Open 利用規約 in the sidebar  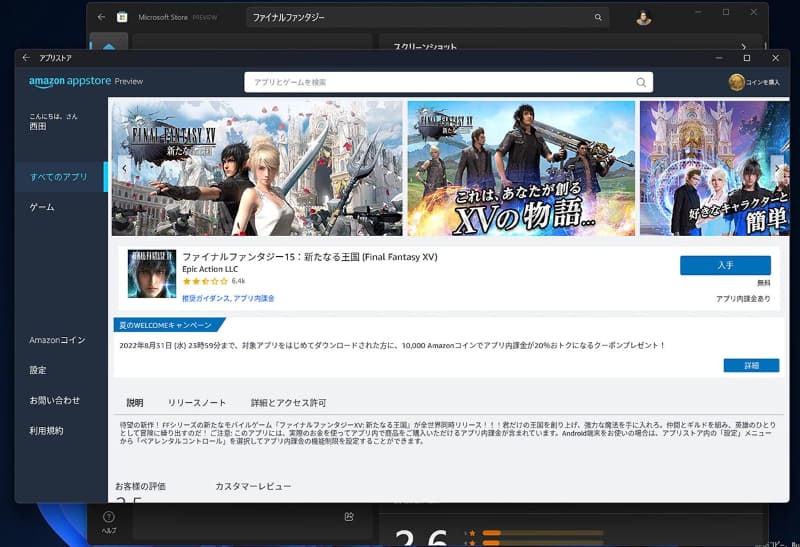[x=46, y=431]
